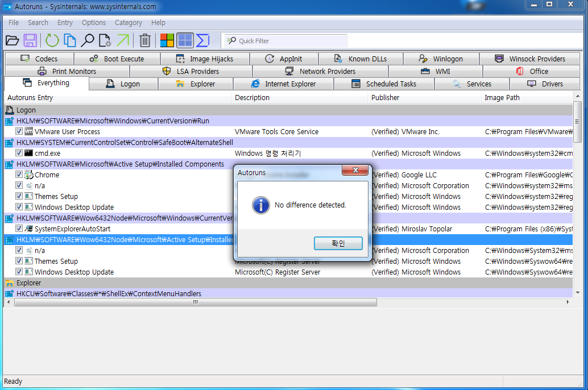
Task: Click the Wow6432Node Windows Desktop Update row
Action: (288, 272)
